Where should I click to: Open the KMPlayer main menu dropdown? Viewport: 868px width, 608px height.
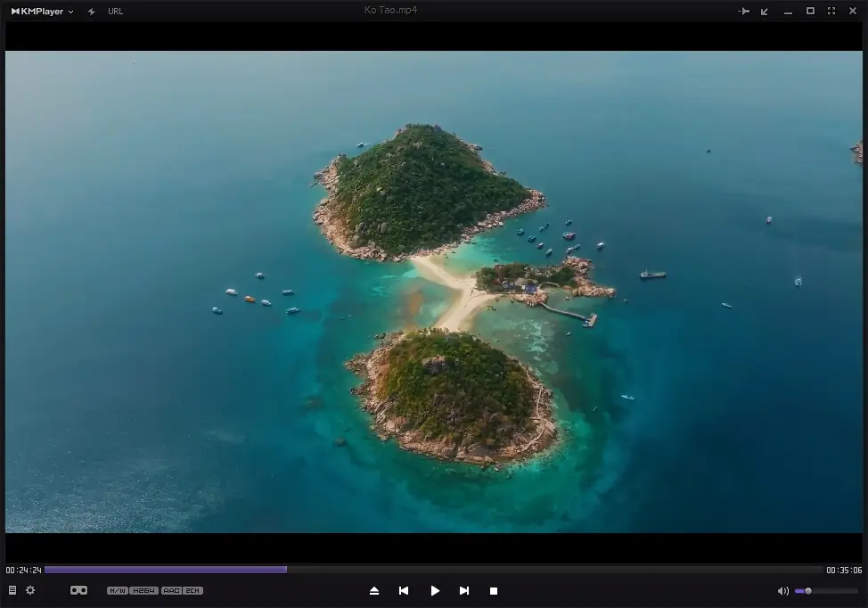(x=70, y=12)
